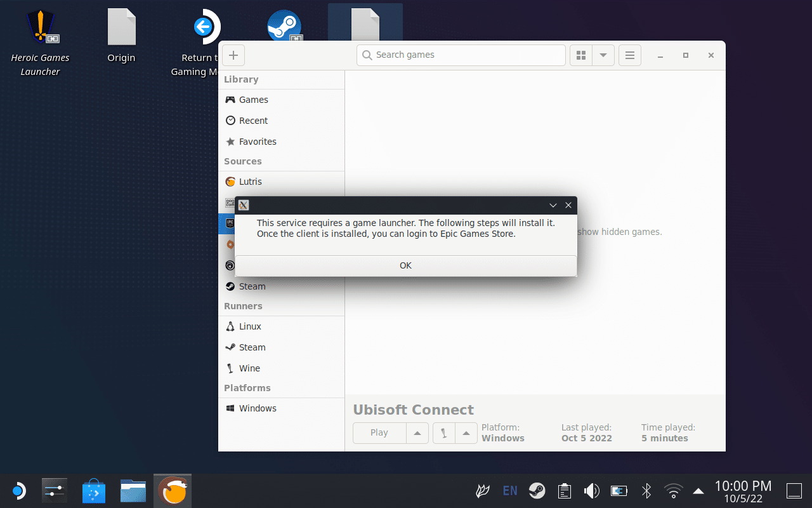812x508 pixels.
Task: Click the Lutris taskbar icon
Action: coord(173,491)
